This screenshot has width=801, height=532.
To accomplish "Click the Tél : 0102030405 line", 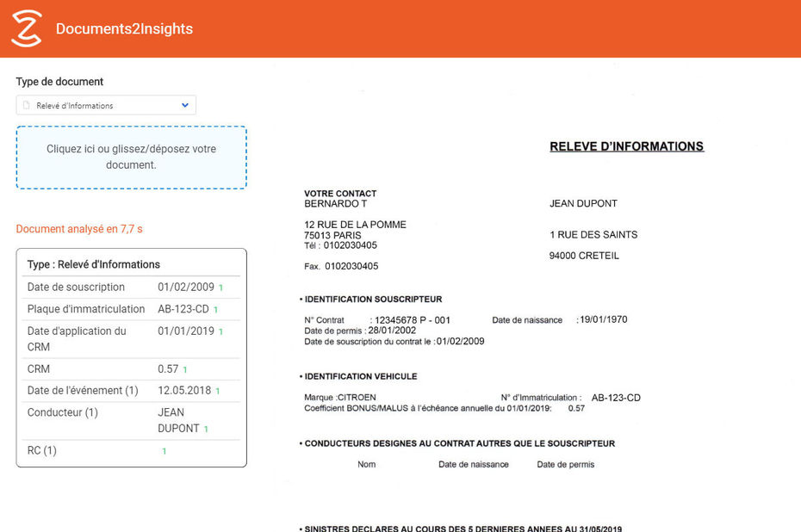I will [x=341, y=245].
